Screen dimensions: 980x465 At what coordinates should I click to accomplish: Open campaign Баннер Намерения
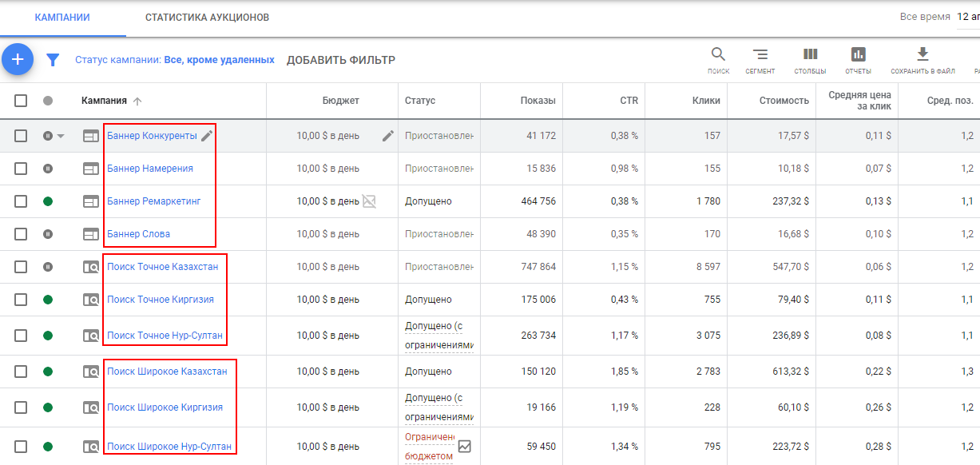coord(150,169)
